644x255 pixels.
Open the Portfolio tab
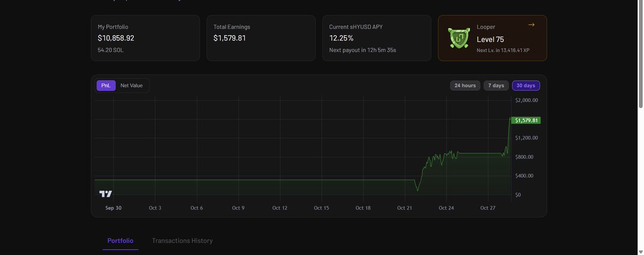[120, 241]
